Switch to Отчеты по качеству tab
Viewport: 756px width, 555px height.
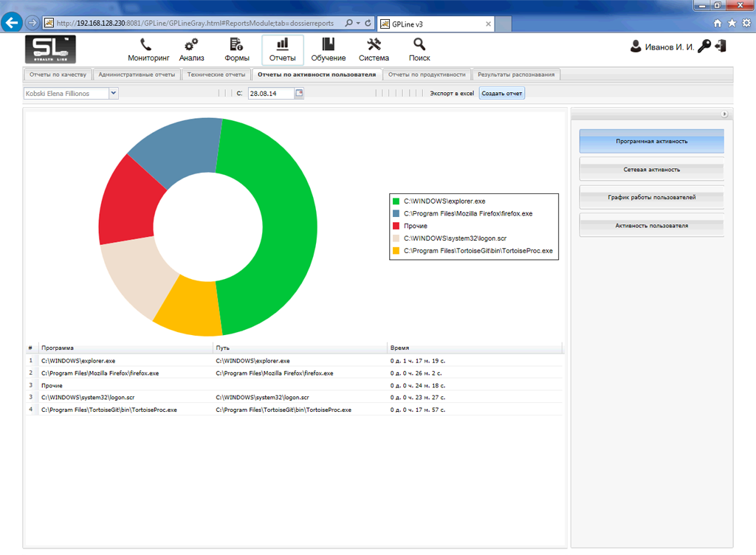pos(58,75)
